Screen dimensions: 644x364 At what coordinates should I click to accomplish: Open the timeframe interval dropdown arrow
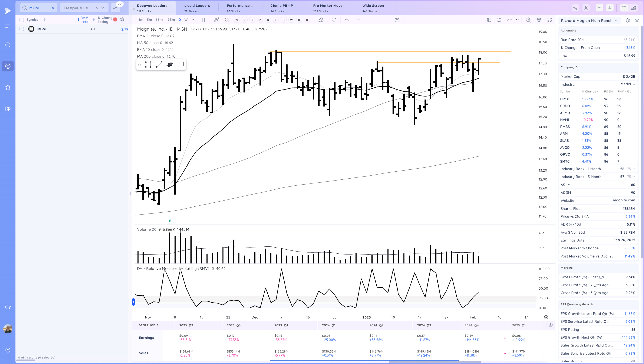pos(193,20)
